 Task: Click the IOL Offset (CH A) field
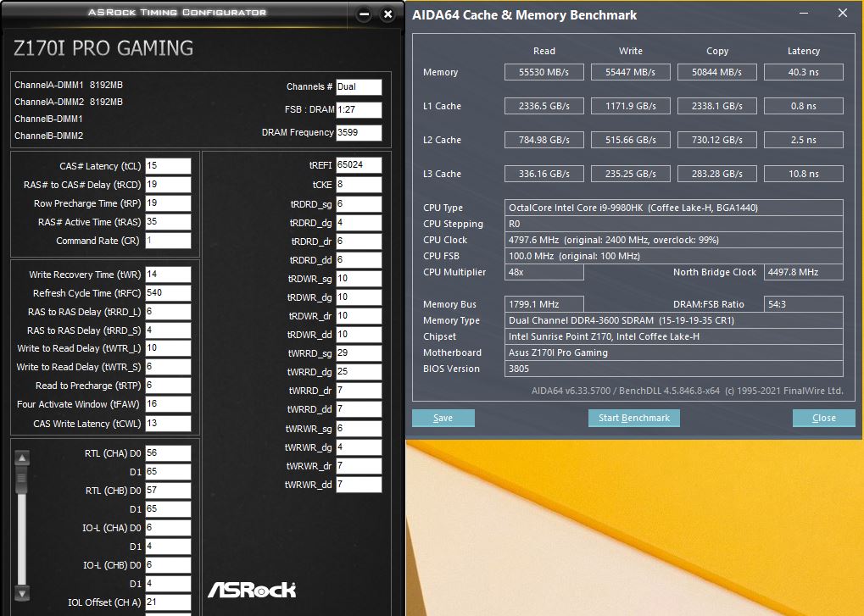coord(168,602)
